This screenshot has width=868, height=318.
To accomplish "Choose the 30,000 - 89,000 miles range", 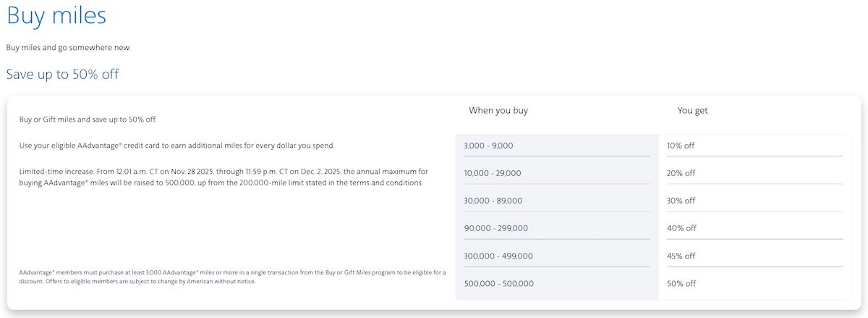I will (x=493, y=201).
